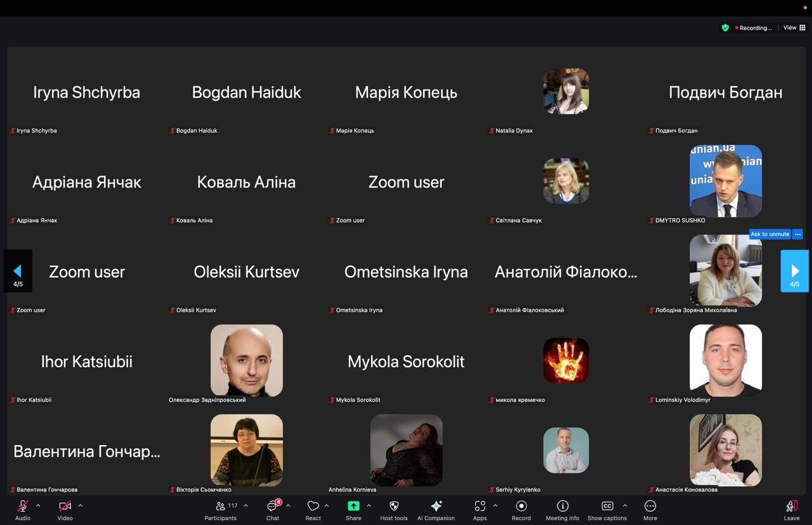812x525 pixels.
Task: Expand the Video options chevron
Action: point(80,505)
